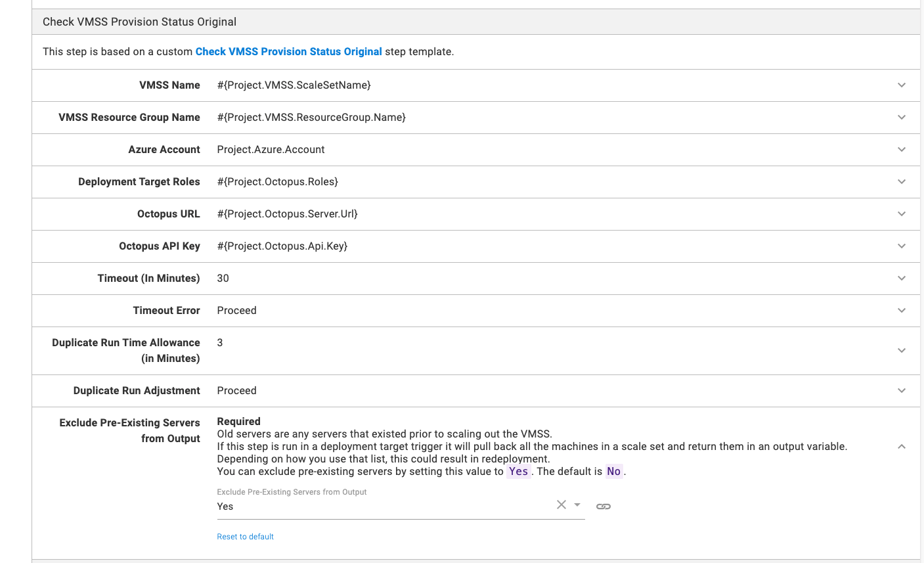Expand the VMSS Resource Group Name section
This screenshot has width=924, height=563.
(x=902, y=118)
